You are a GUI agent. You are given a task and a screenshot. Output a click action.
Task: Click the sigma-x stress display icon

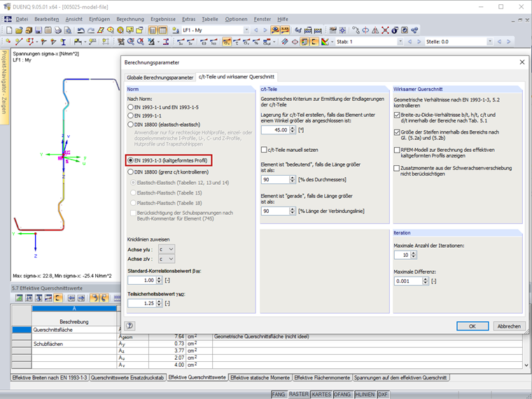pyautogui.click(x=227, y=41)
